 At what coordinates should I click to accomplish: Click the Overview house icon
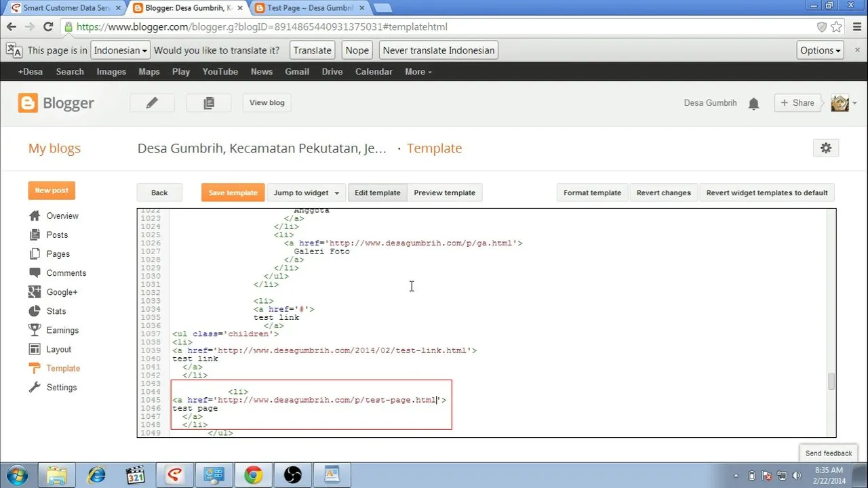pyautogui.click(x=35, y=216)
